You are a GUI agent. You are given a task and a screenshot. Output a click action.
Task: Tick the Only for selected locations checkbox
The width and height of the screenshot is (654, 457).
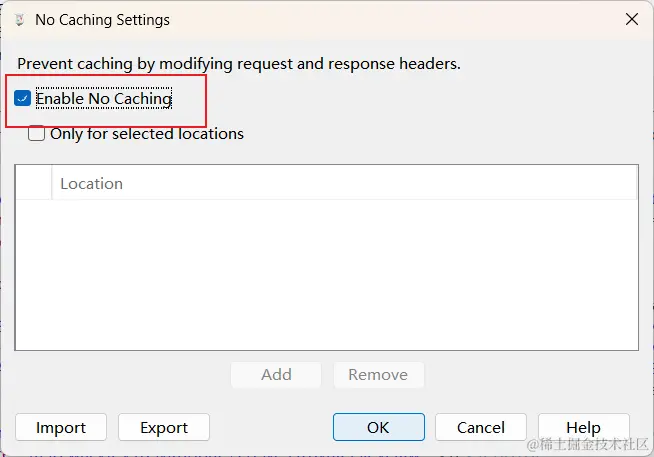(x=37, y=134)
